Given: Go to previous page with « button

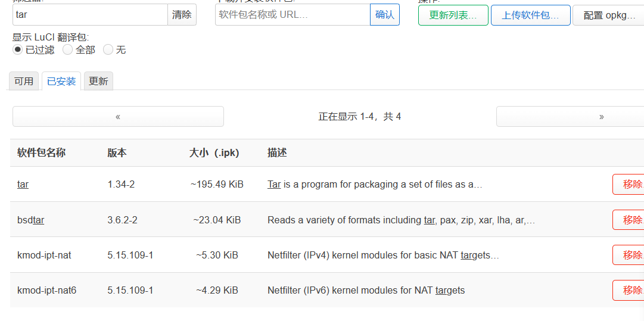Looking at the screenshot, I should 119,117.
